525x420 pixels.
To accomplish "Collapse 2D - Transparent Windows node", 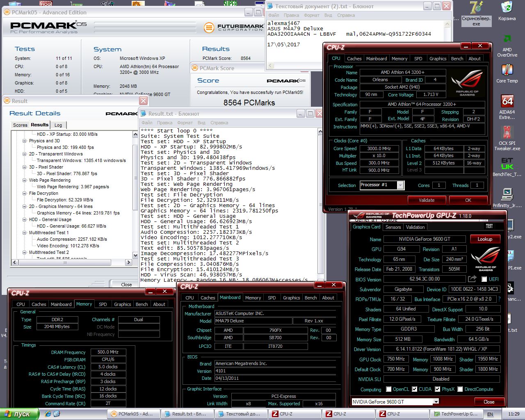I will [x=25, y=154].
